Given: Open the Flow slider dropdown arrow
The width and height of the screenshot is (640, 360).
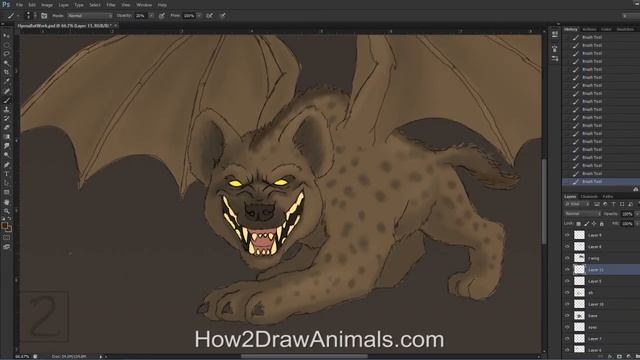Looking at the screenshot, I should [199, 16].
